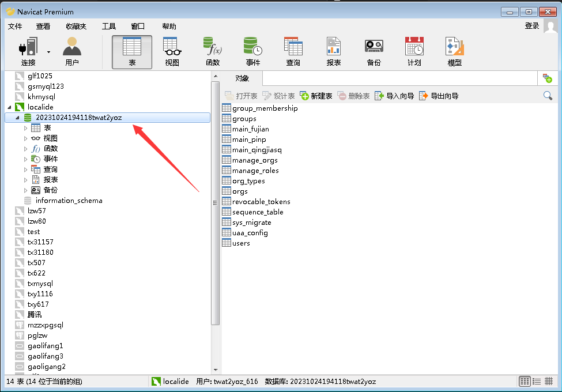Select the glf1025 connection
Image resolution: width=562 pixels, height=392 pixels.
coord(40,76)
